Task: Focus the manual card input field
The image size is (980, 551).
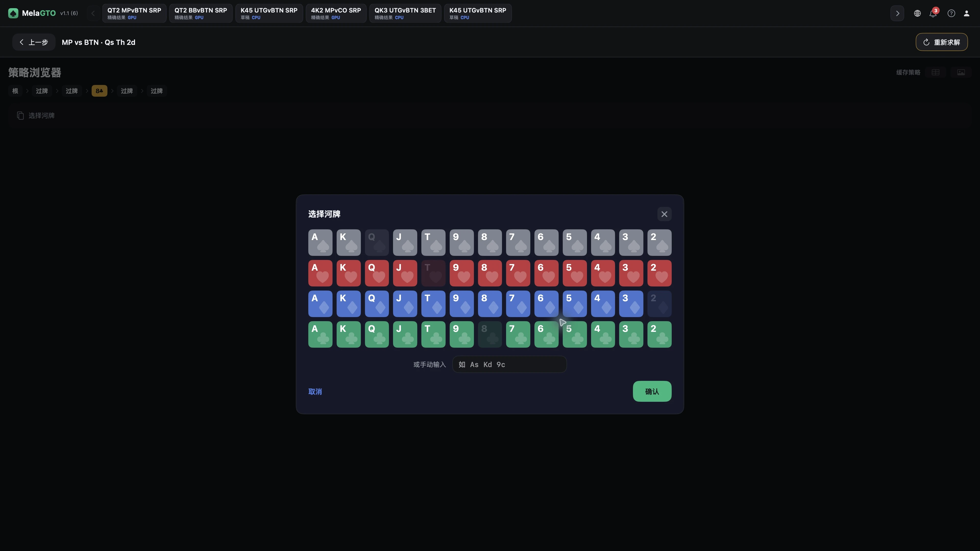Action: click(x=509, y=364)
